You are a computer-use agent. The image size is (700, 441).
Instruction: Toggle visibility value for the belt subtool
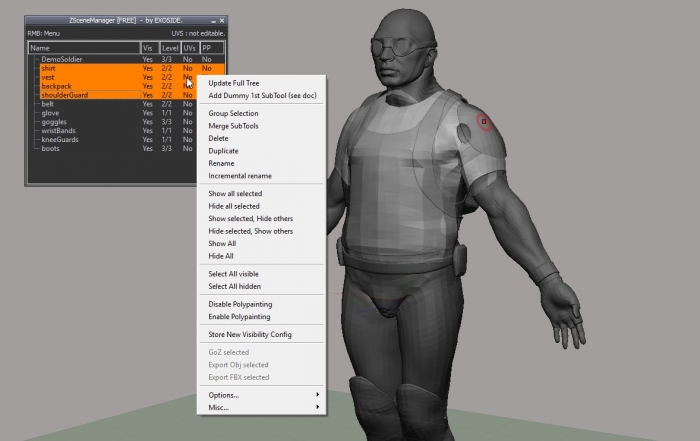pyautogui.click(x=148, y=104)
